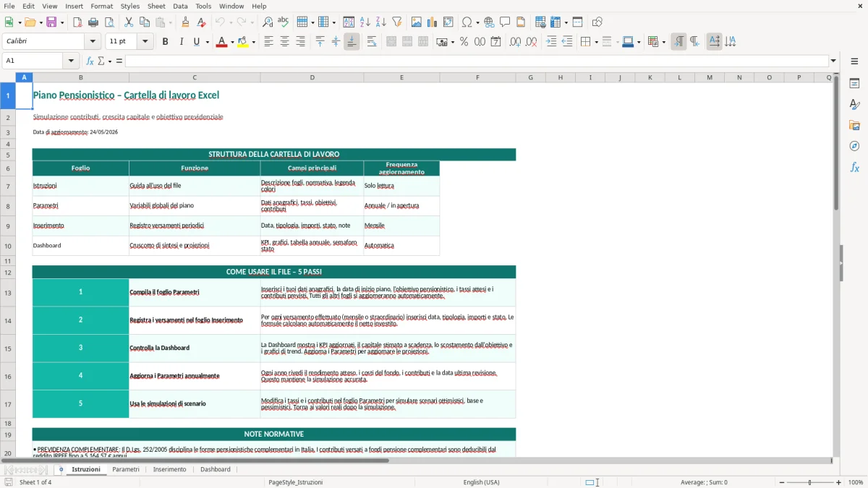Open Conditional Formatting dropdown arrow
The image size is (868, 488).
(663, 42)
